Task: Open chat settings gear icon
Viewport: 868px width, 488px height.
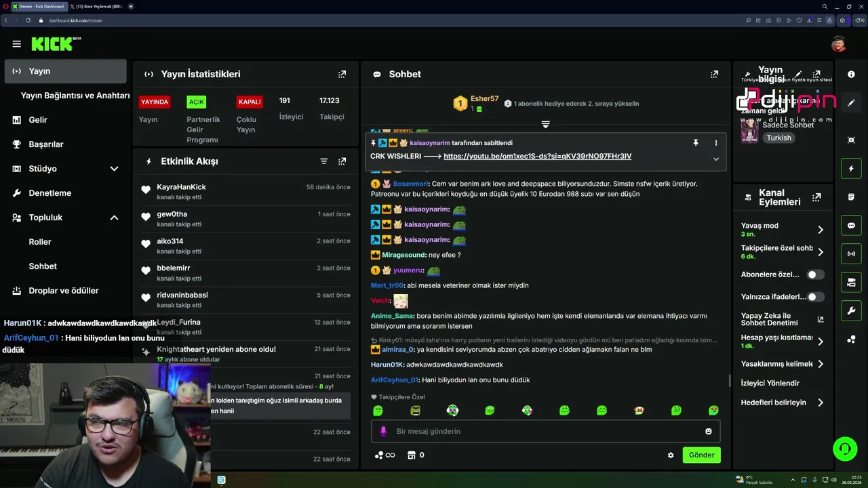Action: pyautogui.click(x=671, y=455)
